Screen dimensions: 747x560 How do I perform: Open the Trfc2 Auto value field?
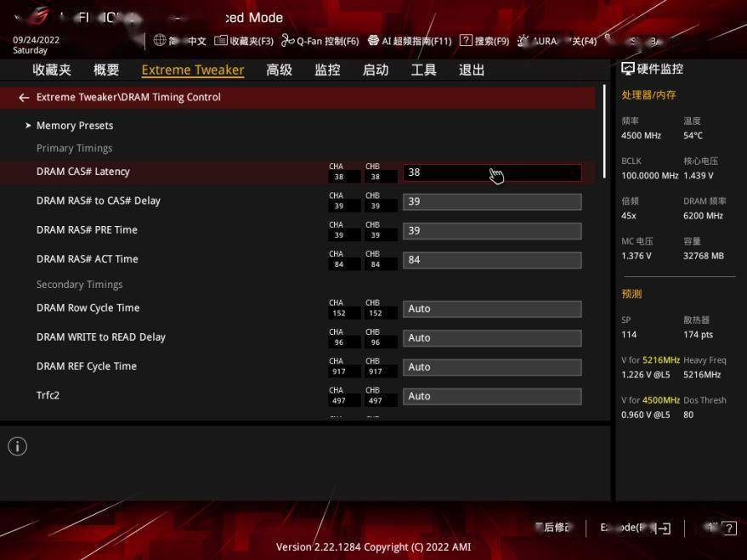(491, 396)
